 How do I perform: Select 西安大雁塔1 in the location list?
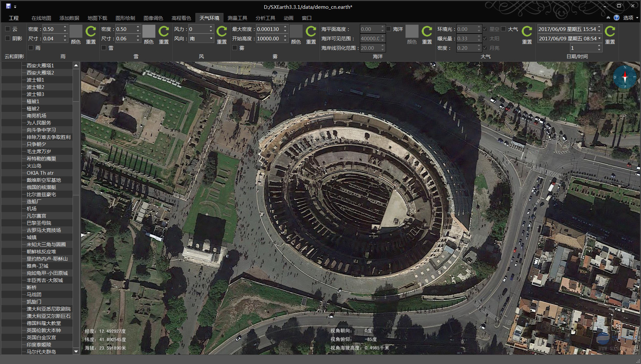(40, 65)
